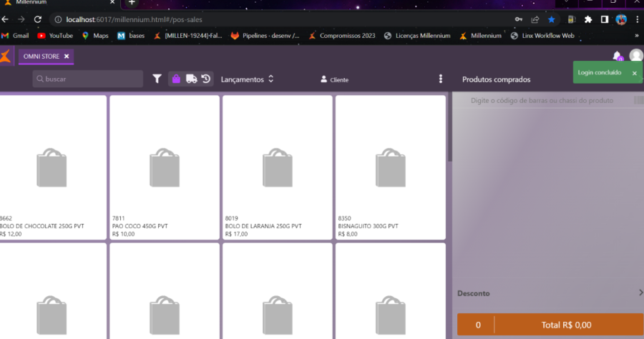Reload the browser page

pos(38,19)
